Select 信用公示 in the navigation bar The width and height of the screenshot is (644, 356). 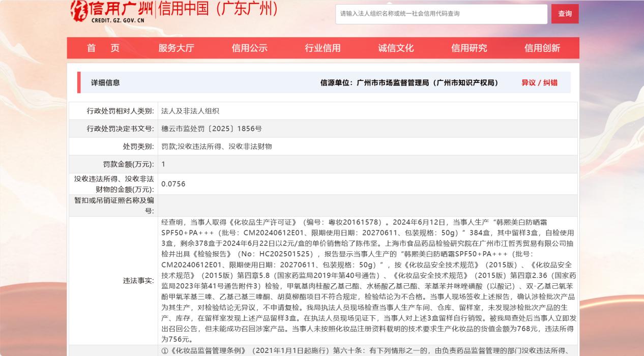tap(249, 48)
